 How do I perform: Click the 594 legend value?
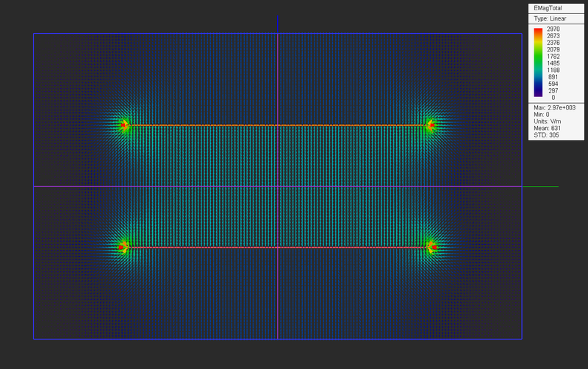pos(553,84)
